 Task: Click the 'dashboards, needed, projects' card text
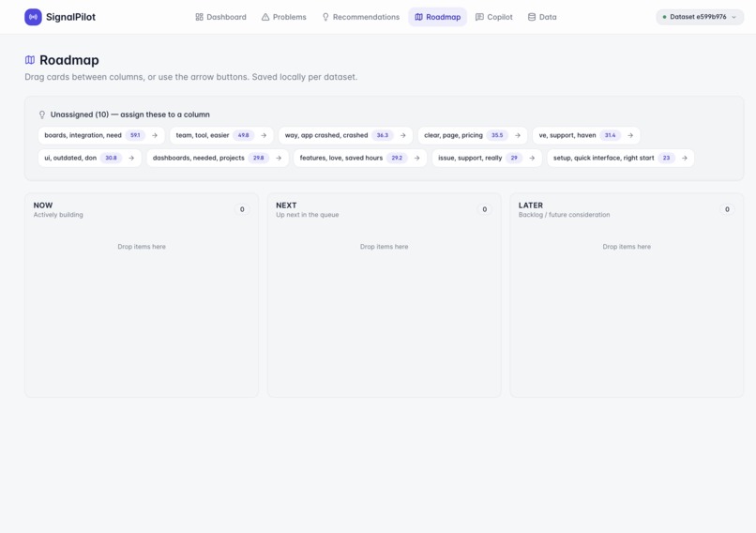pos(199,159)
